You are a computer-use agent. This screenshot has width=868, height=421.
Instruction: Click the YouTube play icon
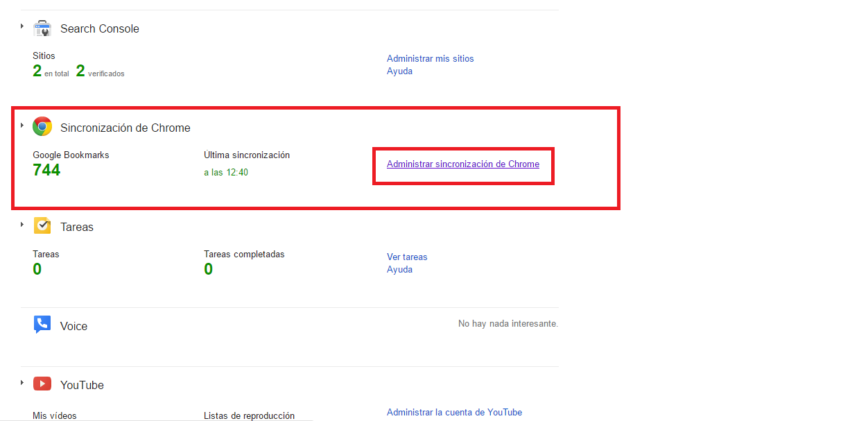(42, 384)
